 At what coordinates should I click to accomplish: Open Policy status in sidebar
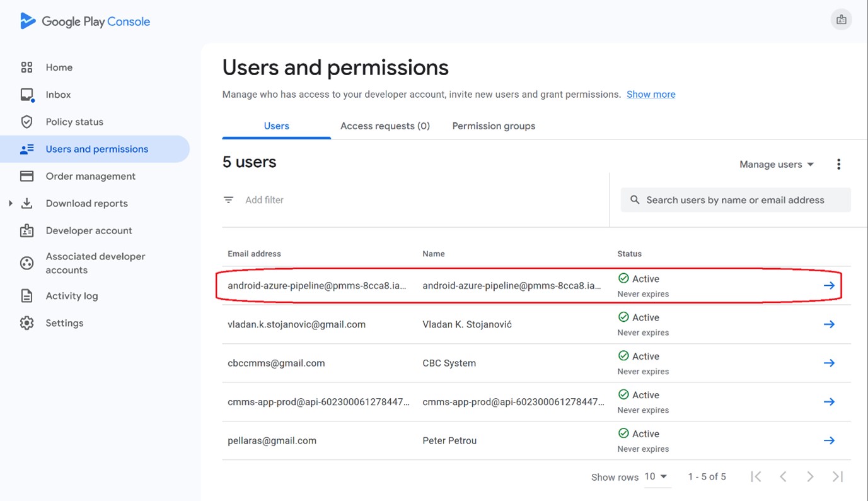pyautogui.click(x=74, y=122)
